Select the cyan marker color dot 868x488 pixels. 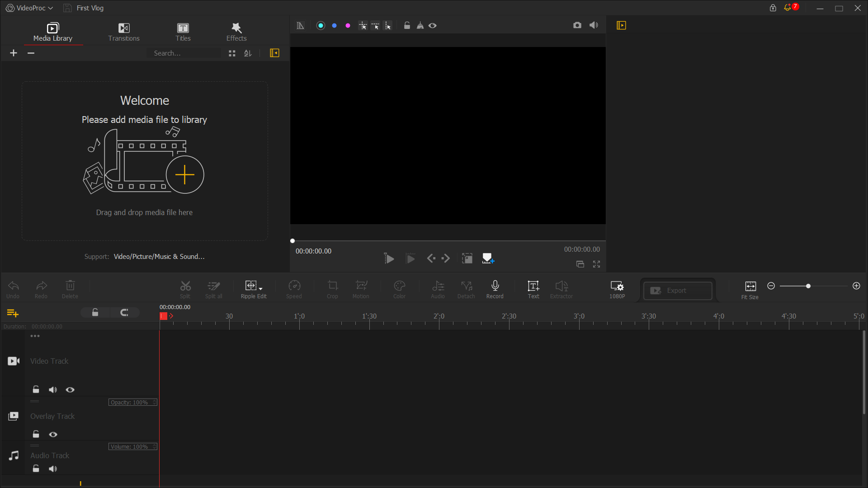tap(321, 26)
